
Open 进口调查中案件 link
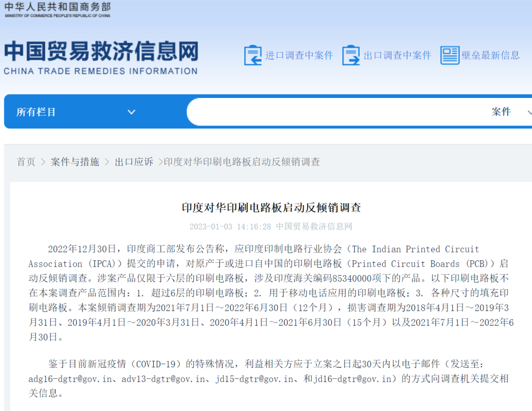(299, 55)
